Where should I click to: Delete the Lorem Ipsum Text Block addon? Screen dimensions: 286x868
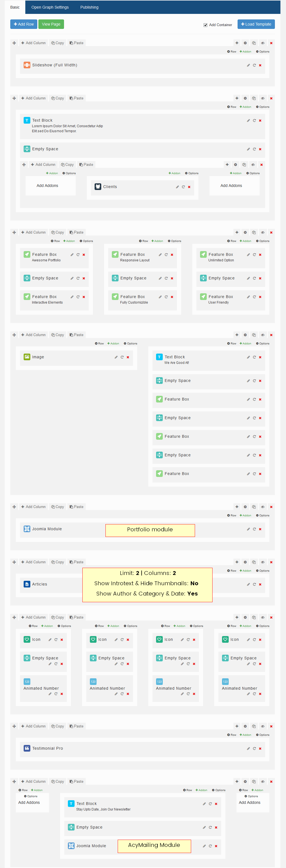pyautogui.click(x=260, y=121)
